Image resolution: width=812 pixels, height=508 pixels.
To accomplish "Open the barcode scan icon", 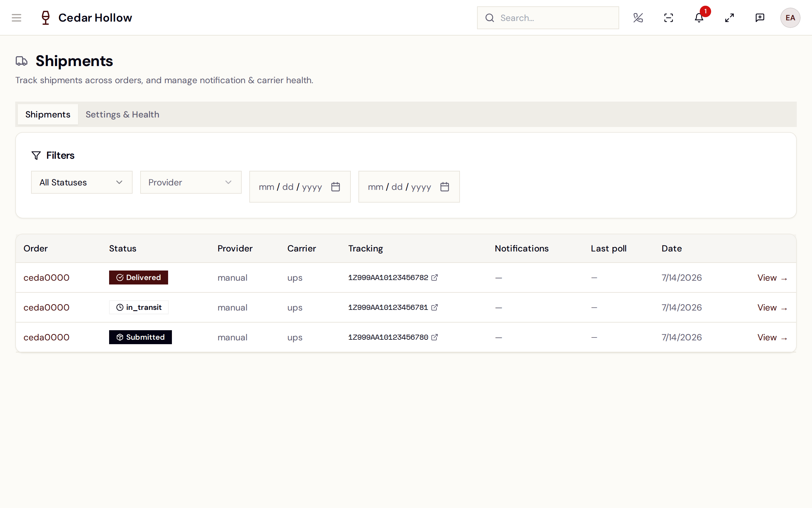I will [x=668, y=18].
